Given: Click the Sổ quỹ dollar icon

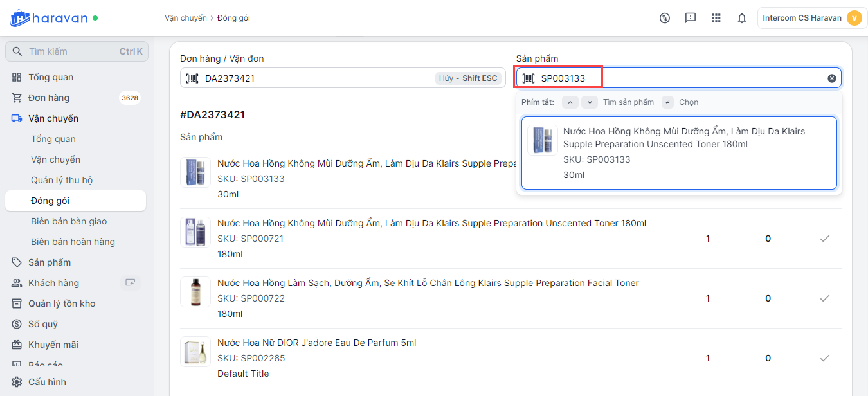Looking at the screenshot, I should pos(17,324).
